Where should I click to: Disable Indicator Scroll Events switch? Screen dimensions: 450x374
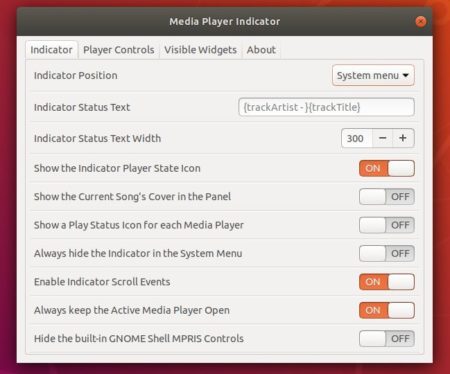(387, 282)
